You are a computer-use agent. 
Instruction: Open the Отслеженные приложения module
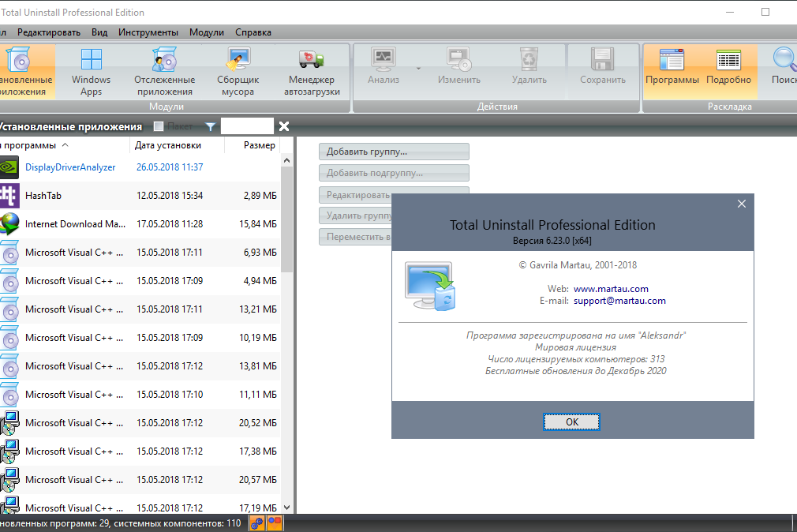coord(165,72)
